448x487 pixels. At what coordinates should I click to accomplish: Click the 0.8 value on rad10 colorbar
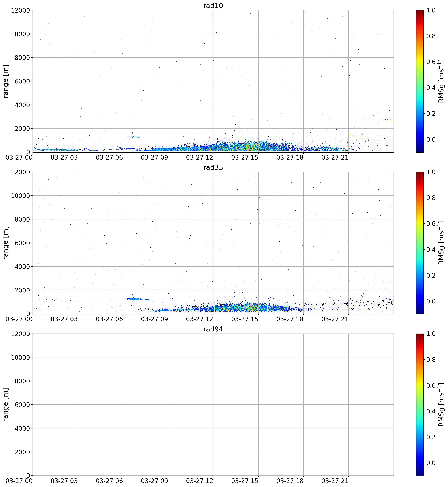tap(431, 36)
